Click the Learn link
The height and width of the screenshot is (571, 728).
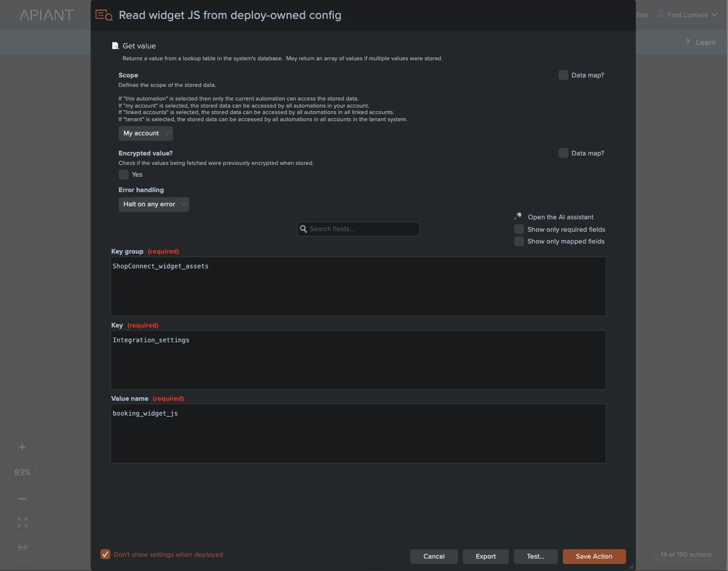pos(706,43)
